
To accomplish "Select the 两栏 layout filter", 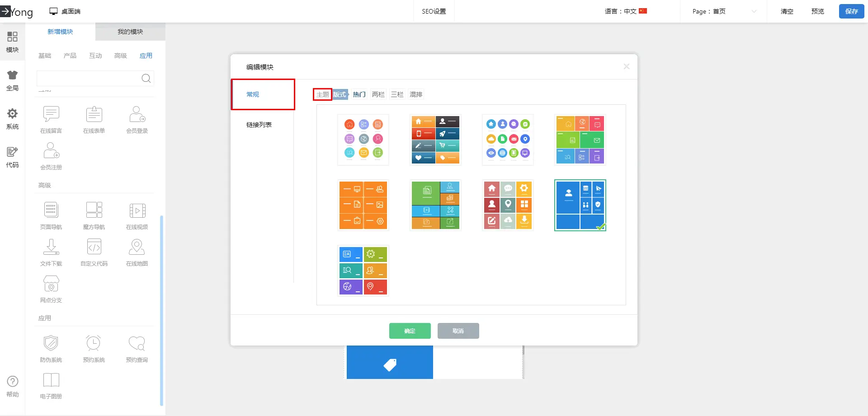I will coord(378,94).
